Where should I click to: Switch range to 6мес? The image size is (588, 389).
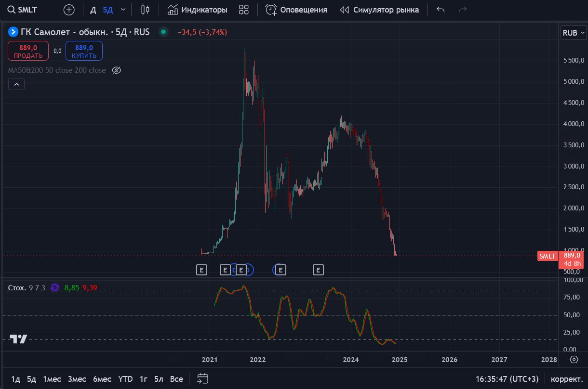pos(102,379)
